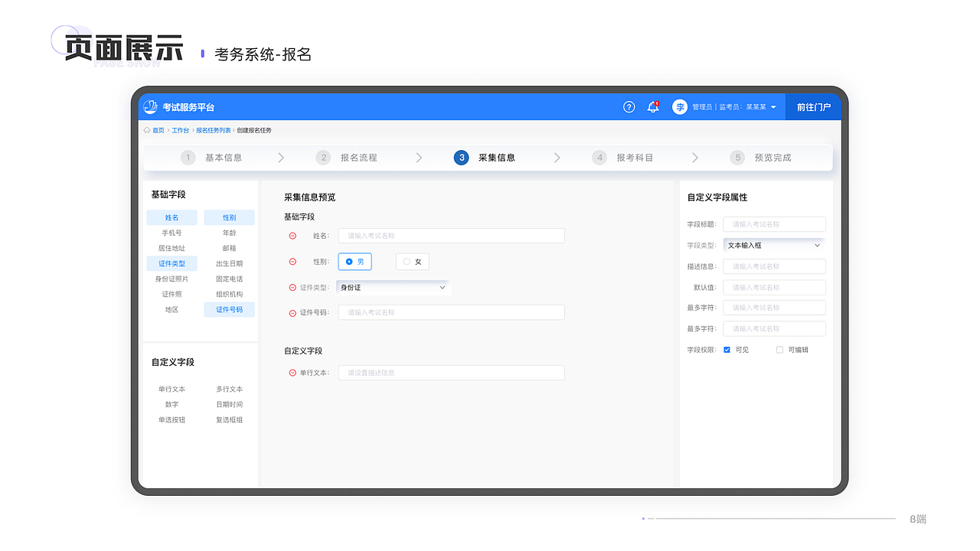
Task: Remove the 姓名 field with minus icon
Action: click(x=292, y=236)
